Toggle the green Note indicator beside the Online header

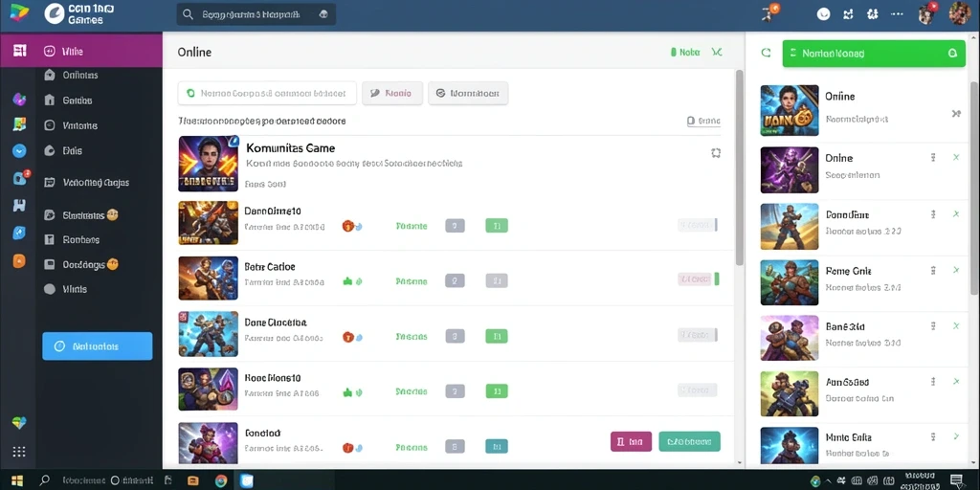pos(685,53)
